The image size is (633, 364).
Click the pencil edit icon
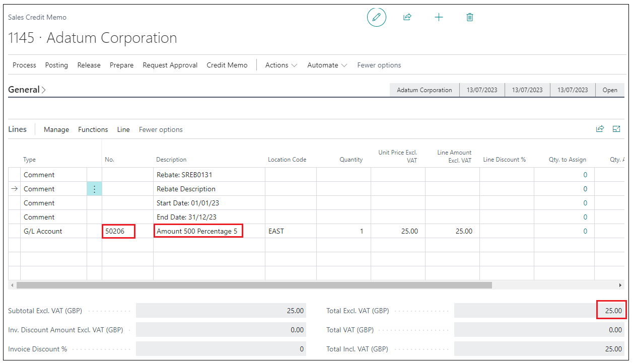[x=376, y=18]
